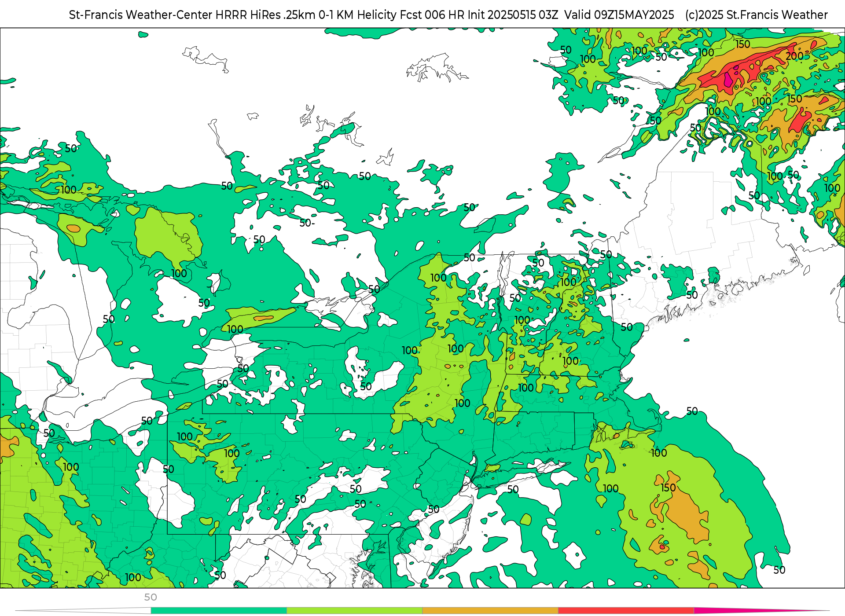845x616 pixels.
Task: Click the lime-green segment of the color bar
Action: pyautogui.click(x=355, y=611)
